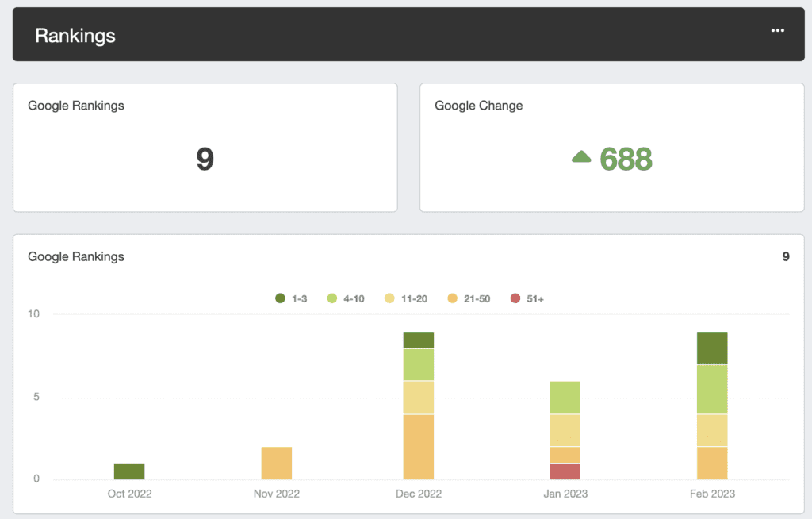Select the red 51+ segment of Jan 2023
The image size is (812, 519).
565,471
